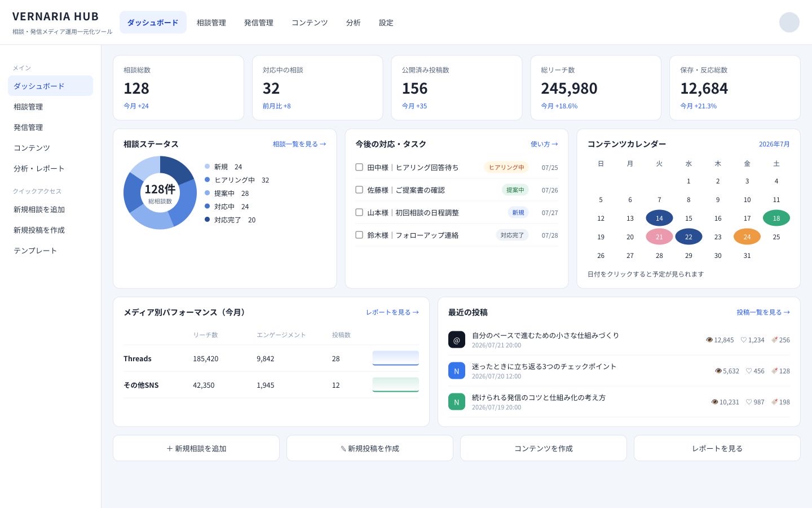
Task: Check the 田中様 ヒアリング回答待ち task
Action: tap(359, 167)
